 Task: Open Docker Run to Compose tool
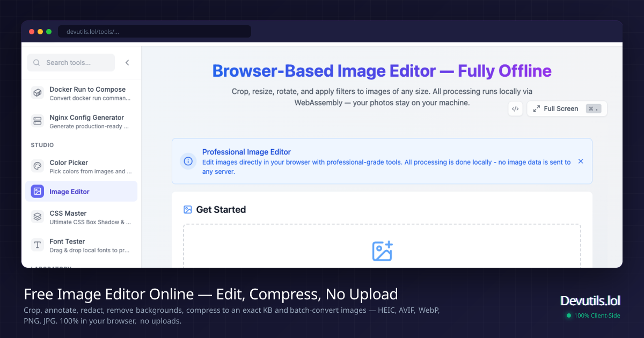click(x=81, y=93)
